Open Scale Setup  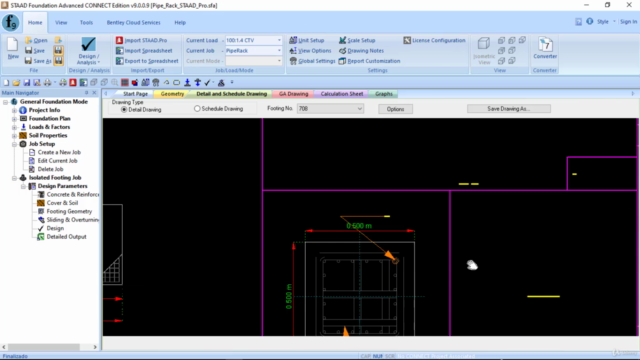coord(357,40)
